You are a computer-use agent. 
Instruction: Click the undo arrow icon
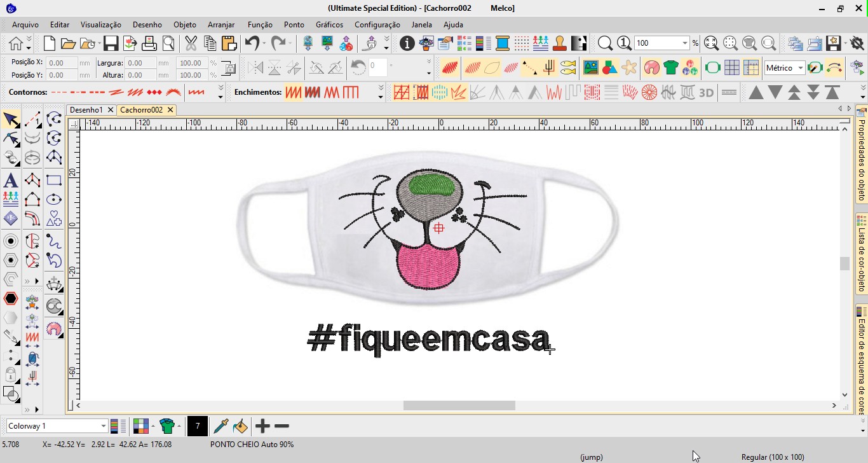click(x=252, y=43)
